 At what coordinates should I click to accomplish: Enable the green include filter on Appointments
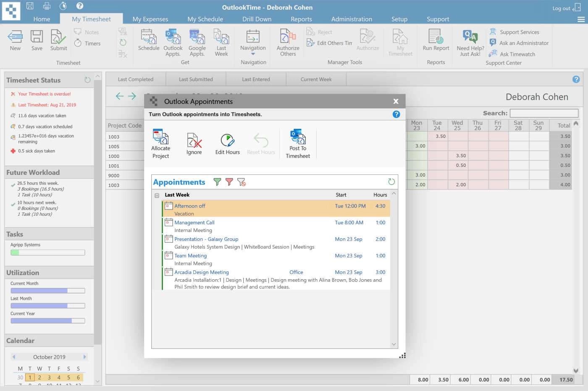[217, 182]
